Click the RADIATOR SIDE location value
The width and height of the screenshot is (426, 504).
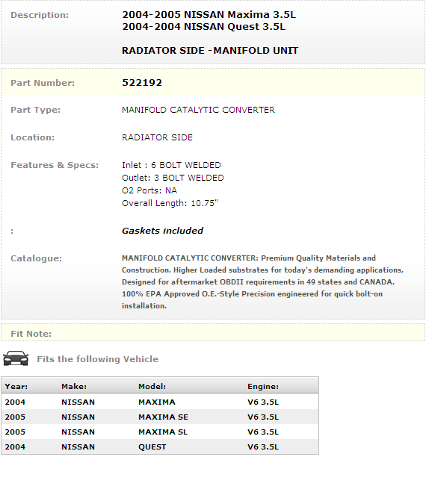[x=157, y=137]
